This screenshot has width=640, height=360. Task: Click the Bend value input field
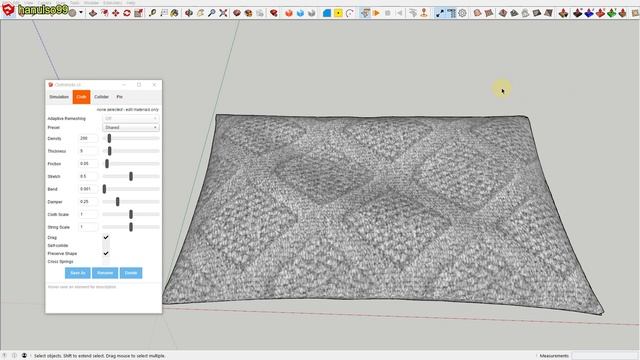coord(88,189)
